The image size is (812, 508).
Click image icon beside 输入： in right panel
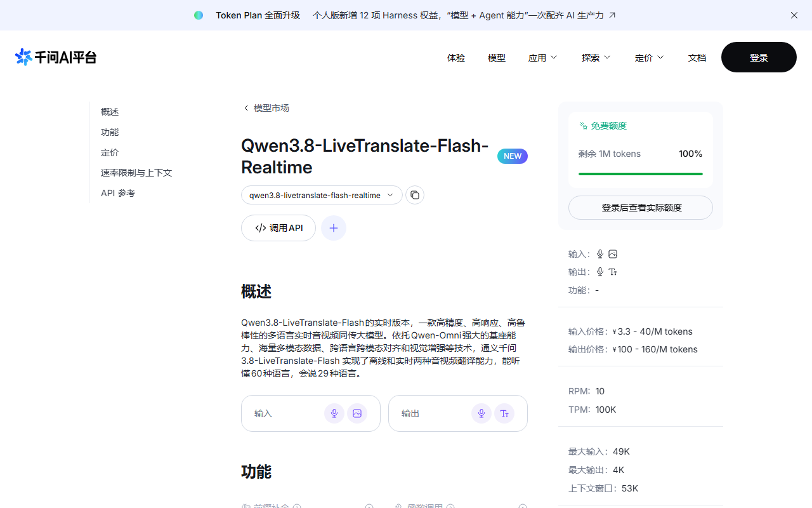tap(613, 254)
